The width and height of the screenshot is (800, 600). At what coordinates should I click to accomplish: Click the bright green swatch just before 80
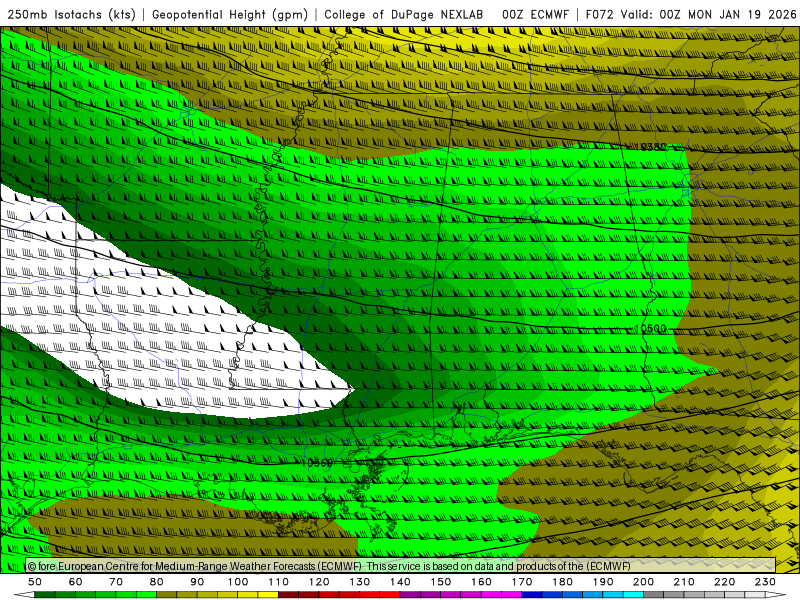pyautogui.click(x=146, y=595)
